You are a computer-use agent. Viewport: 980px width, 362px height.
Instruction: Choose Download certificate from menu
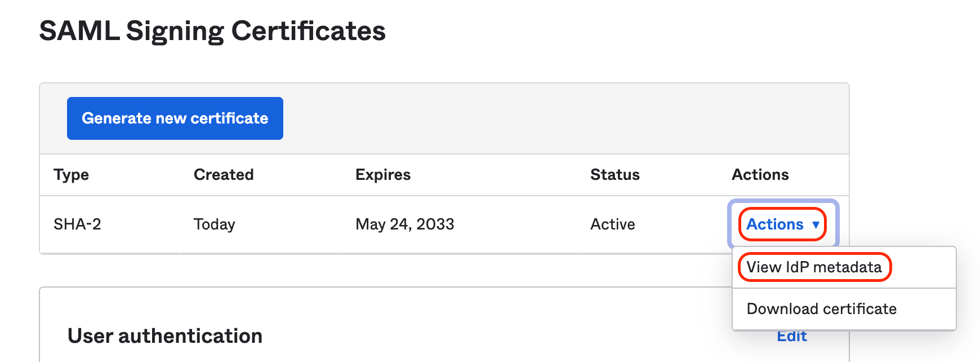coord(821,309)
